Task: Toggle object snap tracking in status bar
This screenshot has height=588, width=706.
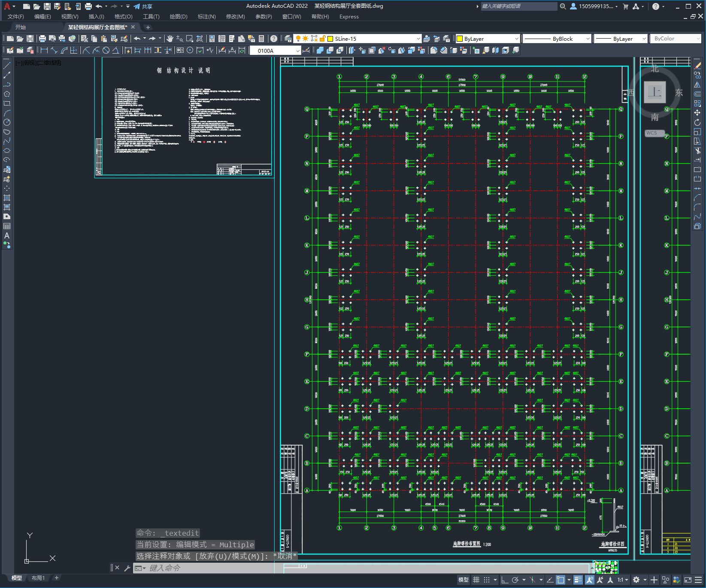Action: click(550, 580)
